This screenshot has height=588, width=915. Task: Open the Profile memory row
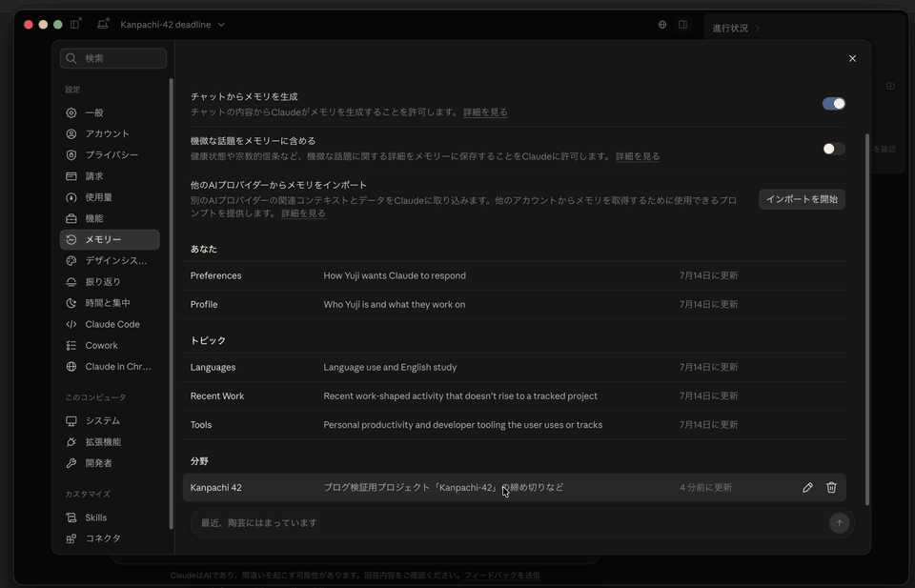click(514, 305)
